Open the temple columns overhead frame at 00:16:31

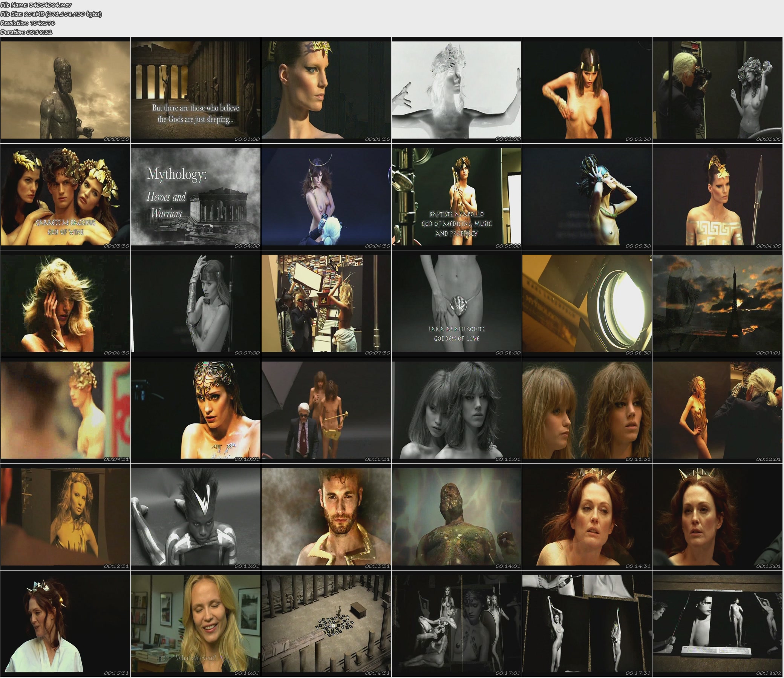coord(326,624)
